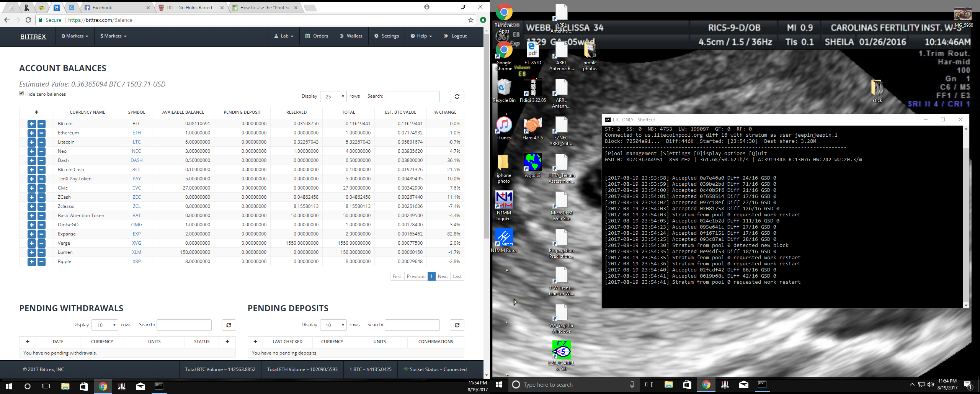The height and width of the screenshot is (394, 980).
Task: Click the Ethereum row deposit plus icon
Action: pos(32,133)
